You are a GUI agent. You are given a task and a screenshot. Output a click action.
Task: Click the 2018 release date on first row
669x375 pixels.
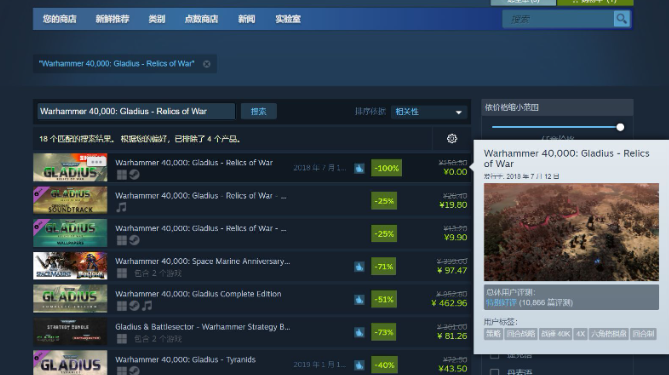pos(320,168)
